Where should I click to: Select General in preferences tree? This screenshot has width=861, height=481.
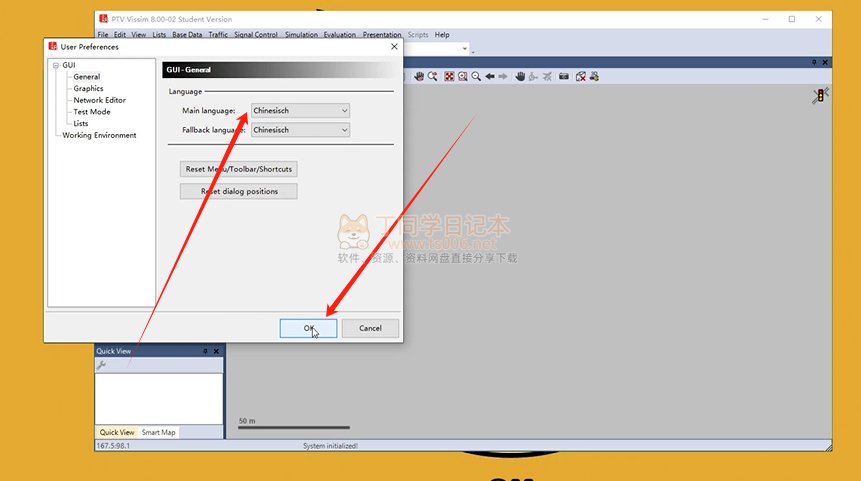(87, 77)
